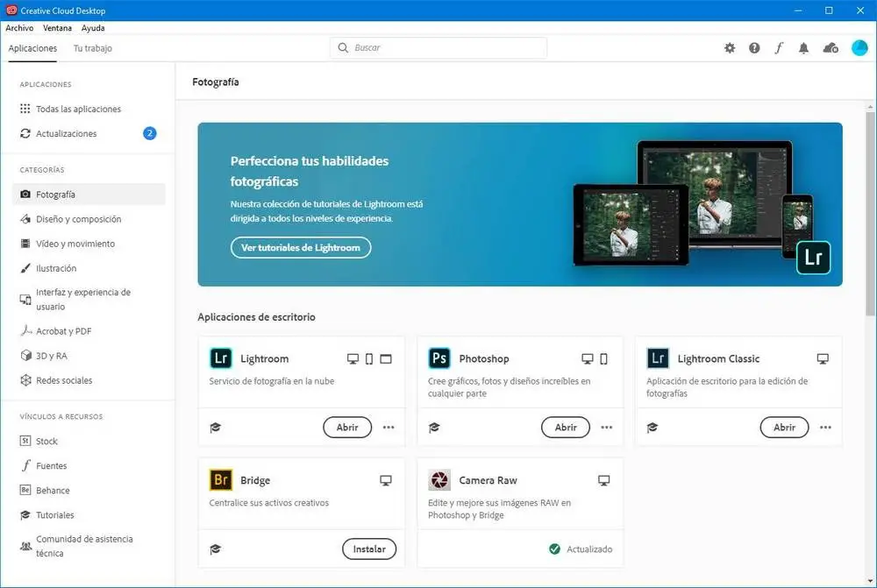Viewport: 877px width, 588px height.
Task: Click the Camera Raw app icon
Action: click(439, 480)
